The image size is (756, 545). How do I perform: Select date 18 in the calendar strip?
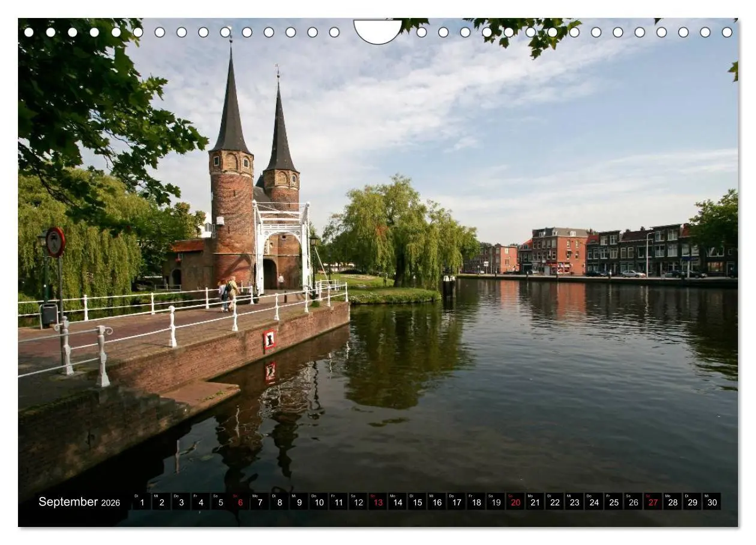[476, 502]
